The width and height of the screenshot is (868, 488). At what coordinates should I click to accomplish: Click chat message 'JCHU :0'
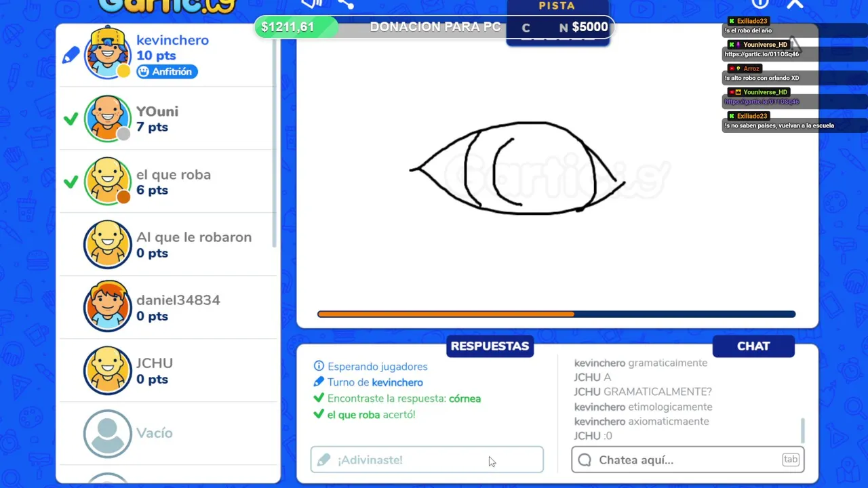[x=593, y=436]
